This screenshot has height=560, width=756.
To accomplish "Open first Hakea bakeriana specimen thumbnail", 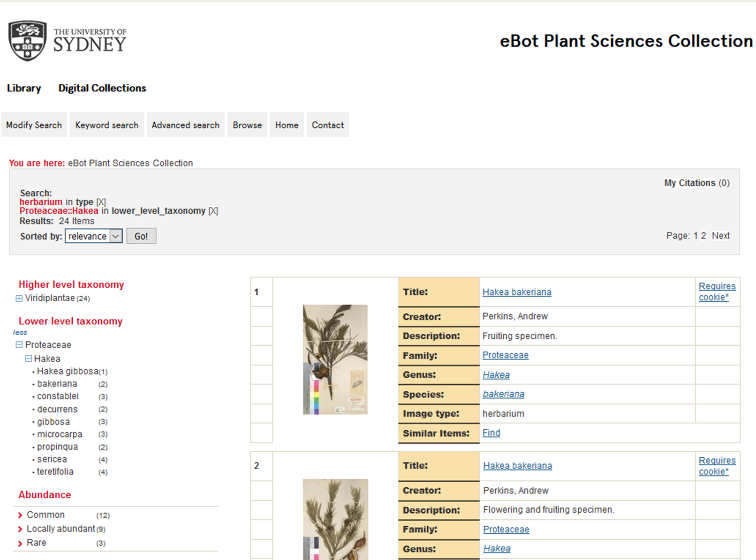I will [x=335, y=359].
